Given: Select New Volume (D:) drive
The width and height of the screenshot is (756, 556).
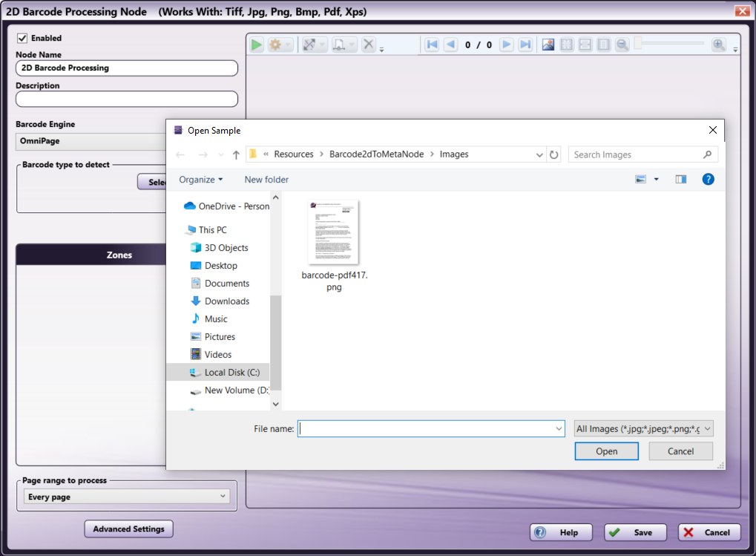Looking at the screenshot, I should (x=229, y=390).
